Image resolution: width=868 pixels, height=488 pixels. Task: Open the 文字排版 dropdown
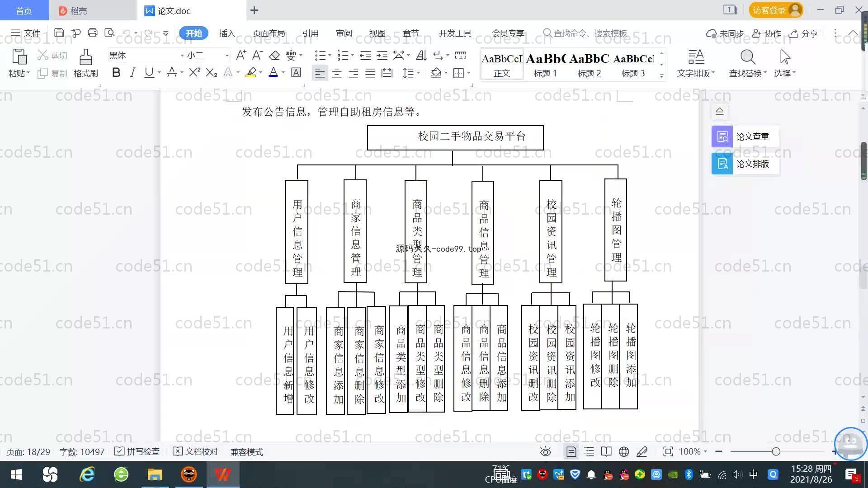tap(696, 73)
